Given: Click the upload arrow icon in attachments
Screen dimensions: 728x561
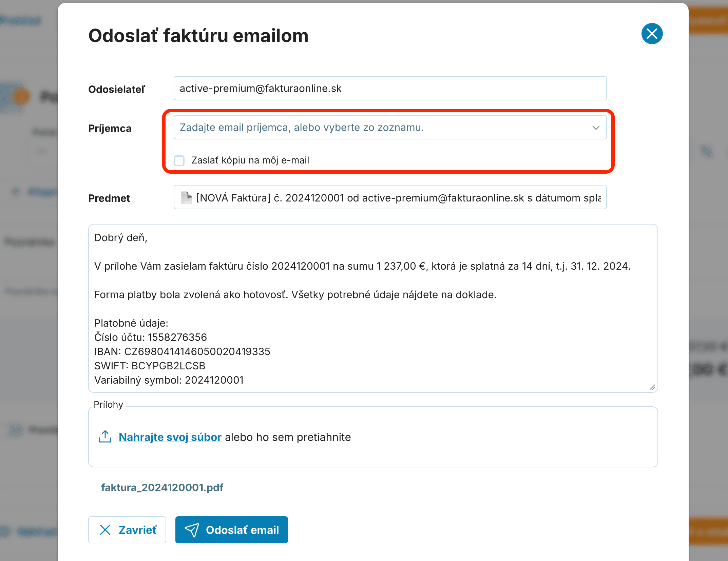Looking at the screenshot, I should (x=105, y=437).
